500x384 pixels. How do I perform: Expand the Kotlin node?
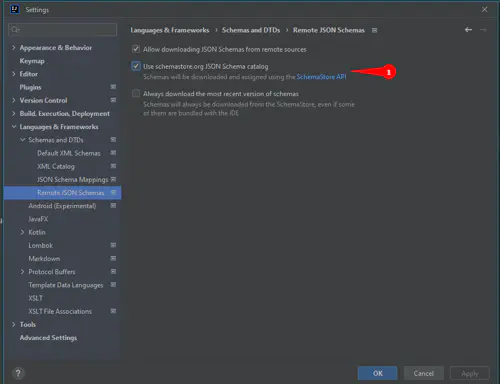[22, 232]
